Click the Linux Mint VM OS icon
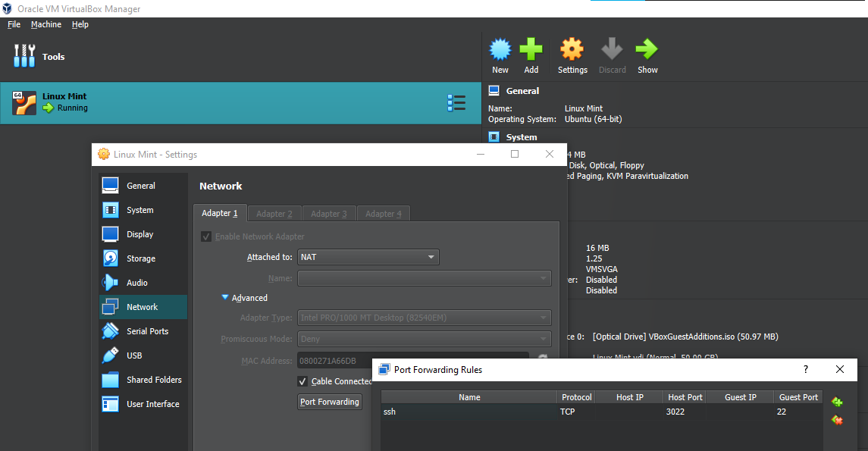868x451 pixels. (24, 103)
